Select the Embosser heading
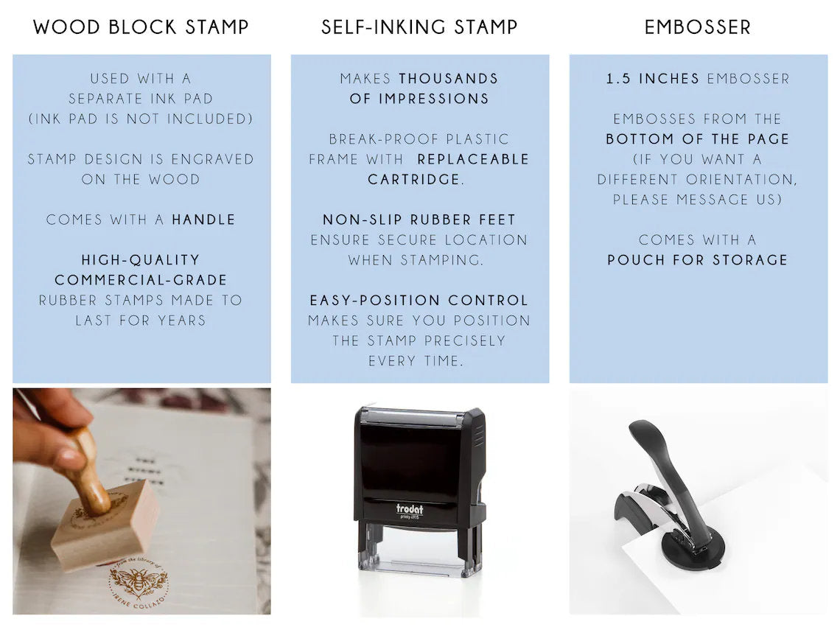 (698, 28)
